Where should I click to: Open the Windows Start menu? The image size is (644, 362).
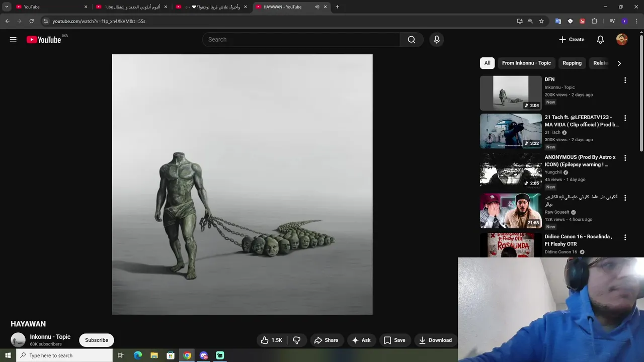pyautogui.click(x=8, y=355)
